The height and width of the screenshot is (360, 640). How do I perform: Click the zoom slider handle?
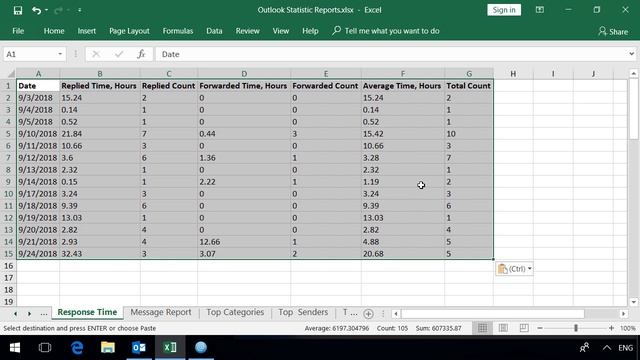click(576, 328)
